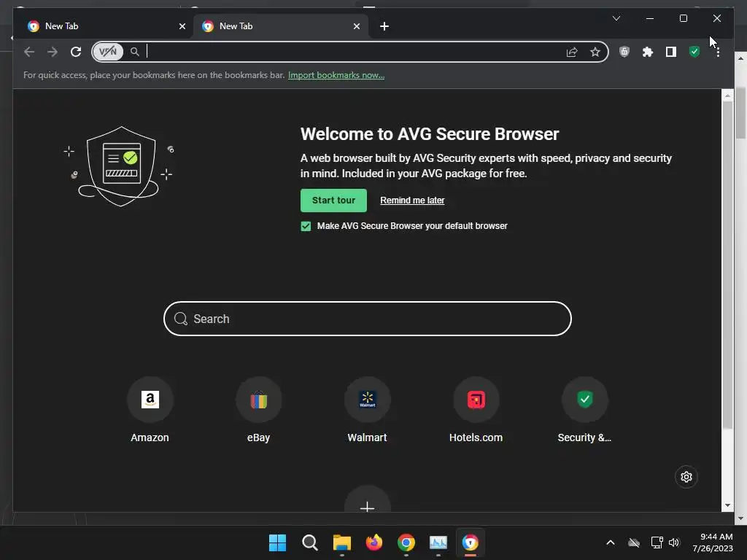This screenshot has width=747, height=560.
Task: Open new tab page settings gear
Action: [x=686, y=477]
